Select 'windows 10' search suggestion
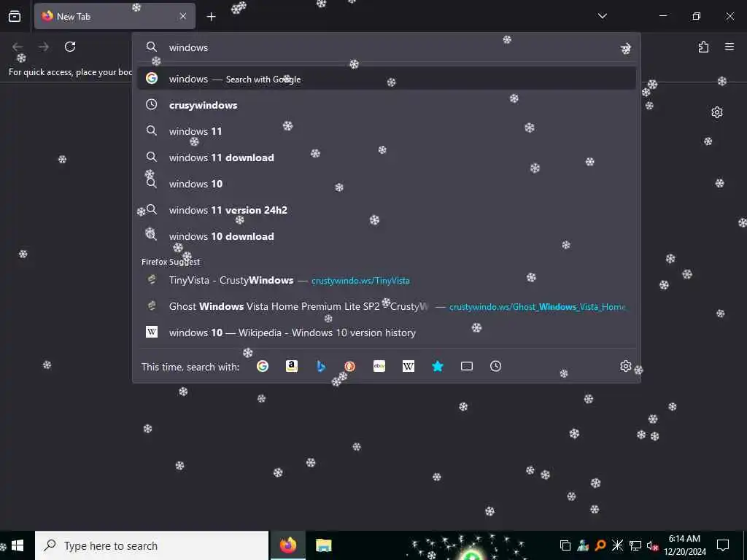Screen dimensions: 747x560 [387, 183]
